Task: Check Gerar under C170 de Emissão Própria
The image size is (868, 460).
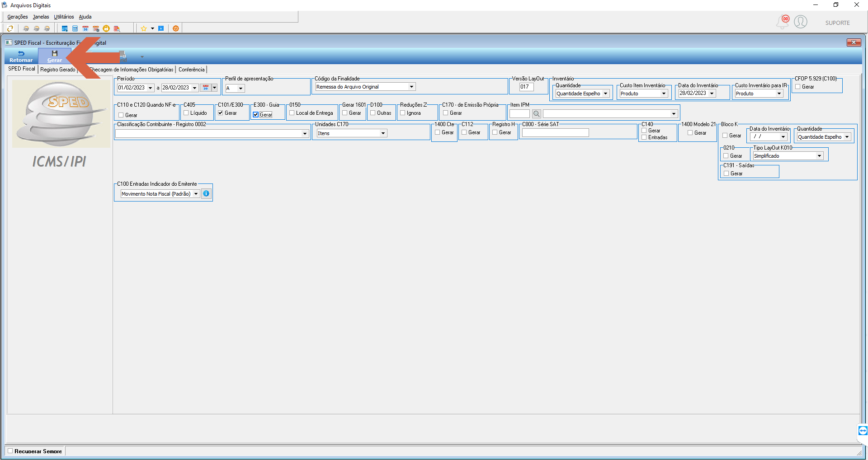Action: click(x=446, y=113)
